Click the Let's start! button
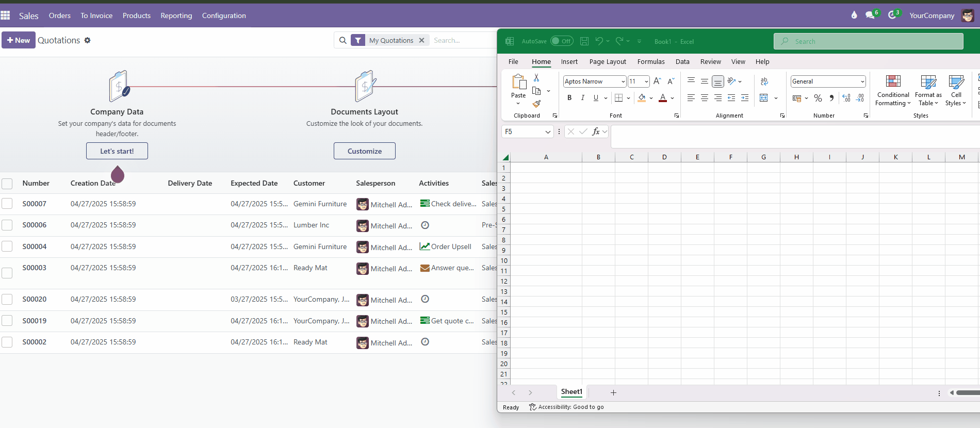This screenshot has width=980, height=428. pyautogui.click(x=117, y=151)
